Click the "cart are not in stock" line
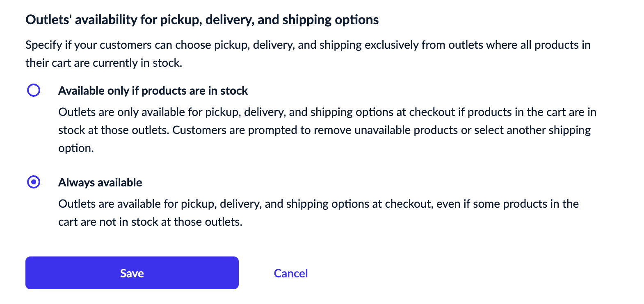 coord(150,222)
